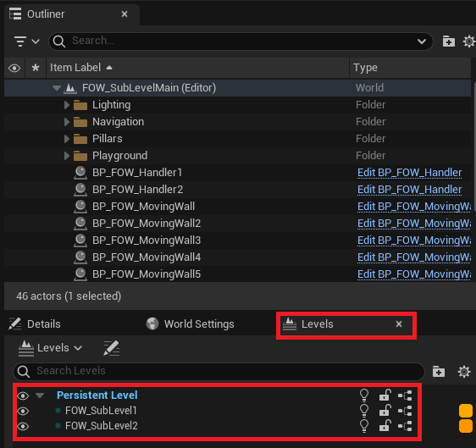This screenshot has height=448, width=476.
Task: Open Level Blueprint icon for Persistent Level
Action: [405, 395]
